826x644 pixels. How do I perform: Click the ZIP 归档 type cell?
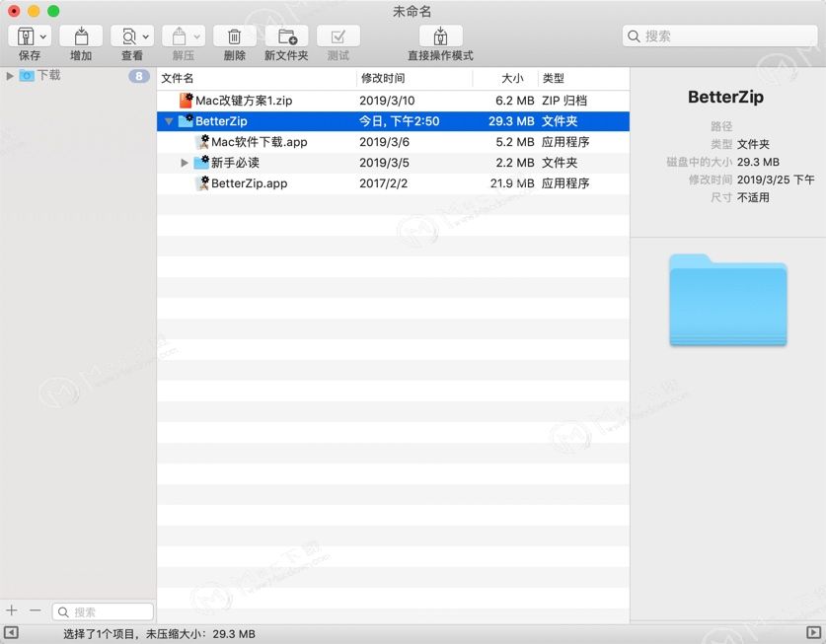click(x=564, y=101)
